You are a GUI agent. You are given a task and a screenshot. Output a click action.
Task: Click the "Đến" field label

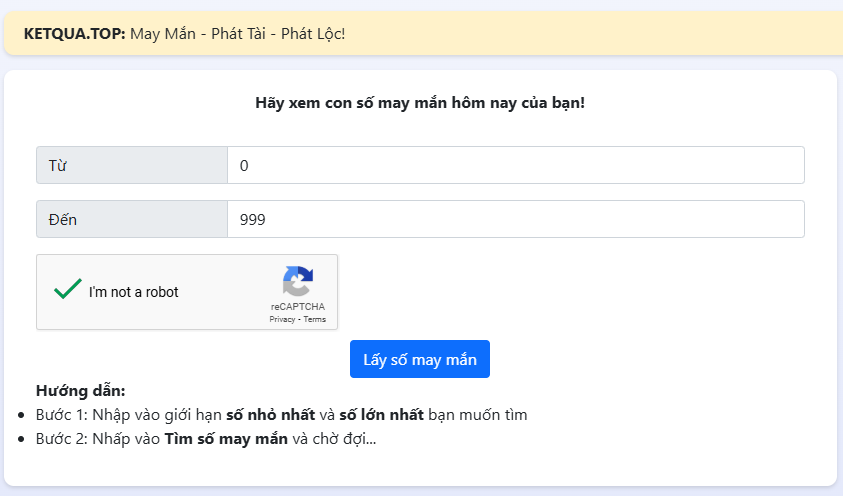[63, 219]
